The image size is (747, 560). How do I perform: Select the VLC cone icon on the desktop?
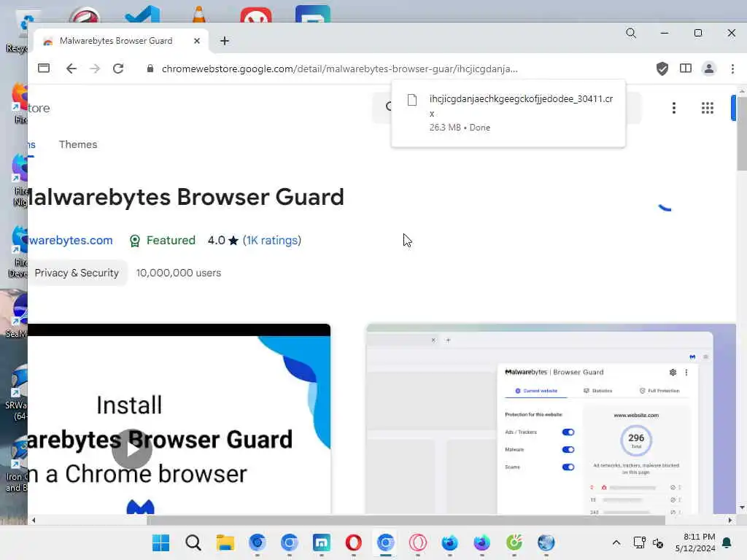(199, 14)
